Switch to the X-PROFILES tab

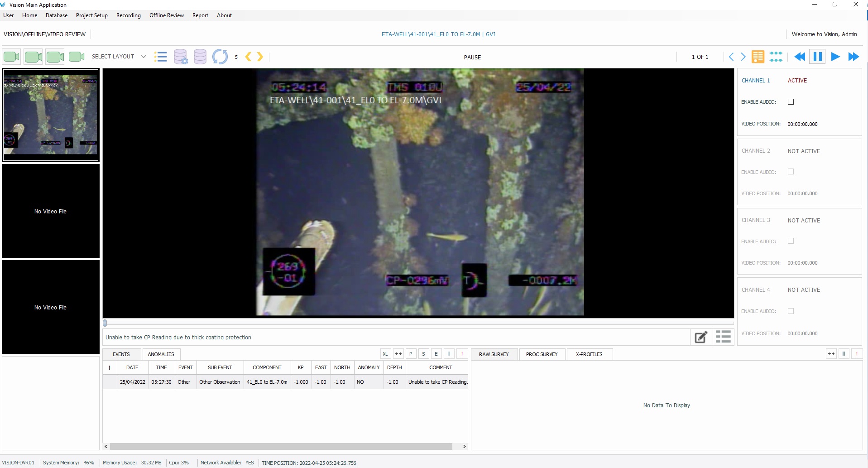click(589, 354)
